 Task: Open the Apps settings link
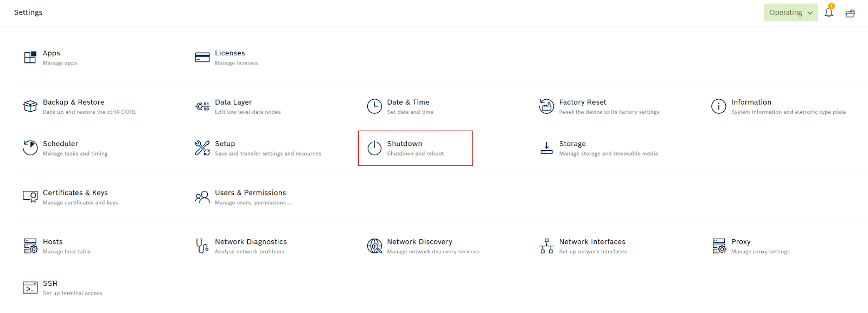(52, 53)
